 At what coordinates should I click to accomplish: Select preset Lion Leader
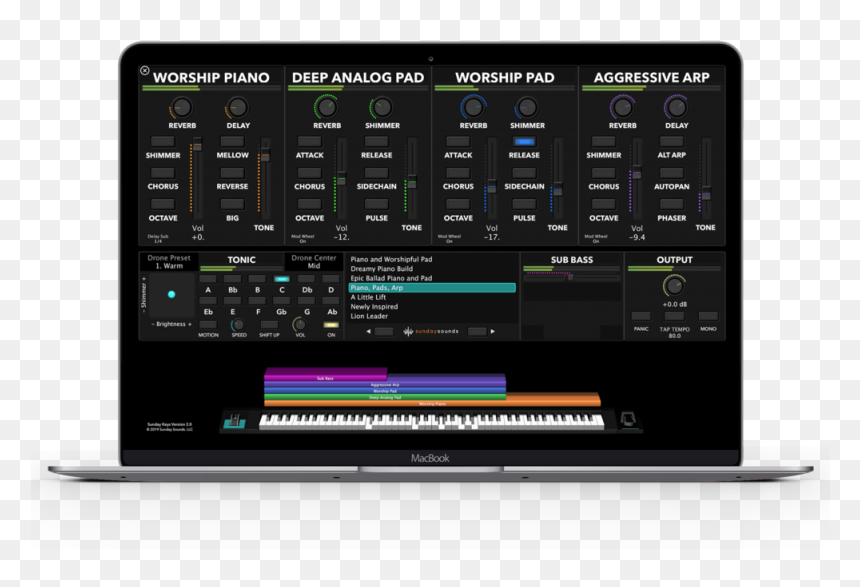coord(432,316)
